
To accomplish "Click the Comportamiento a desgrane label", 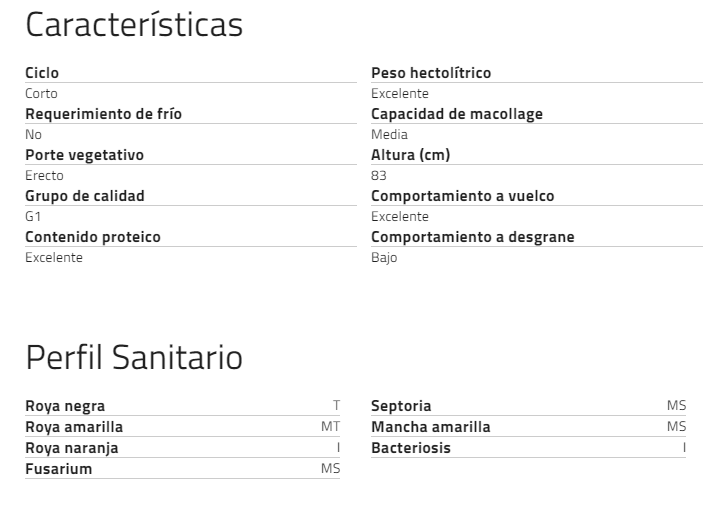I will coord(473,237).
